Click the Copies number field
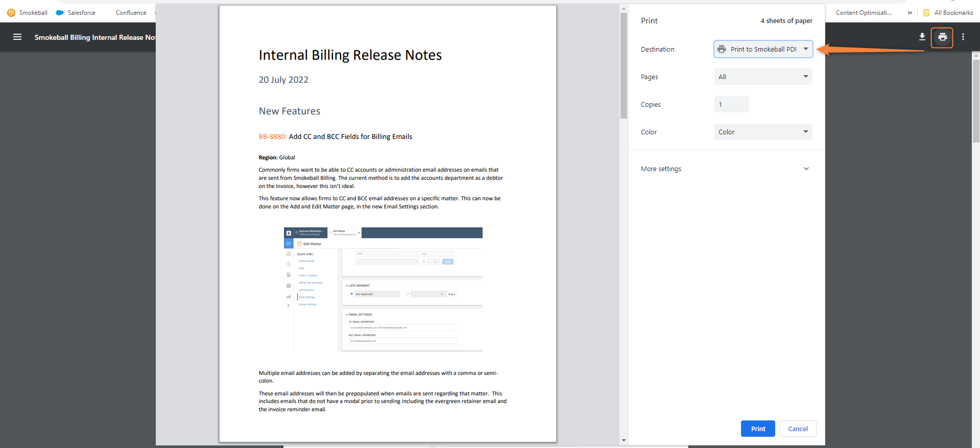The height and width of the screenshot is (448, 980). tap(731, 104)
